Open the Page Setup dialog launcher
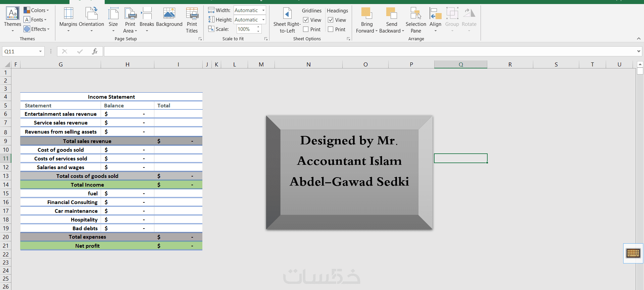 [x=200, y=39]
